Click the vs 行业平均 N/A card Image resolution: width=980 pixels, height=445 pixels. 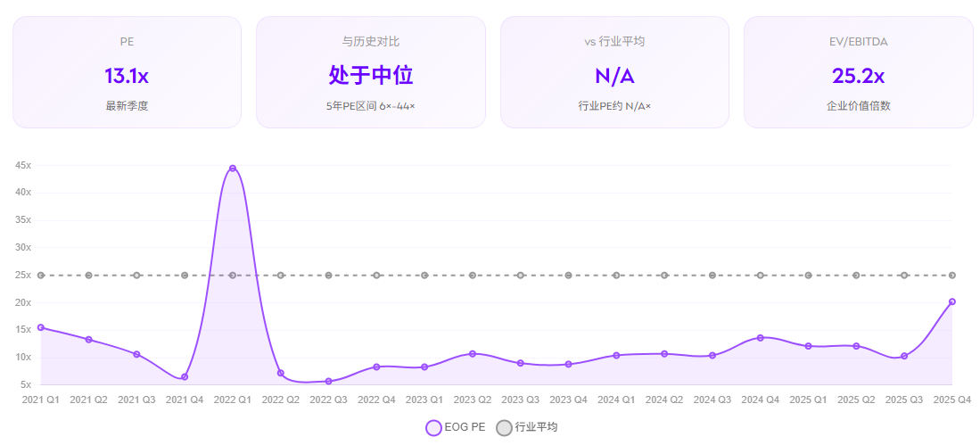coord(614,72)
